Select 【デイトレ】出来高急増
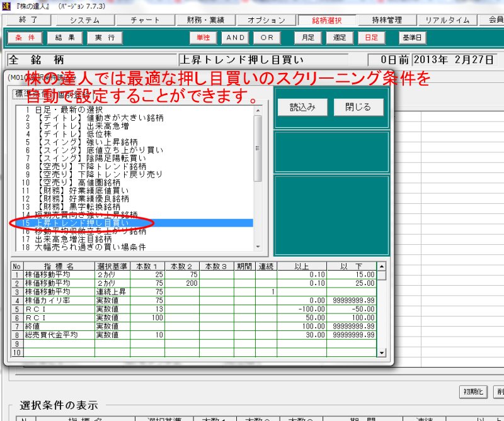This screenshot has height=421, width=504. point(134,126)
